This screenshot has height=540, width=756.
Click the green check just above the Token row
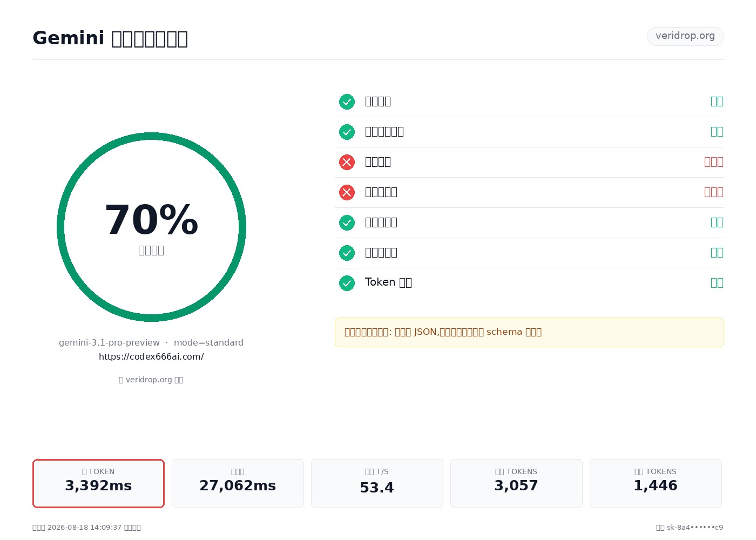click(x=347, y=253)
